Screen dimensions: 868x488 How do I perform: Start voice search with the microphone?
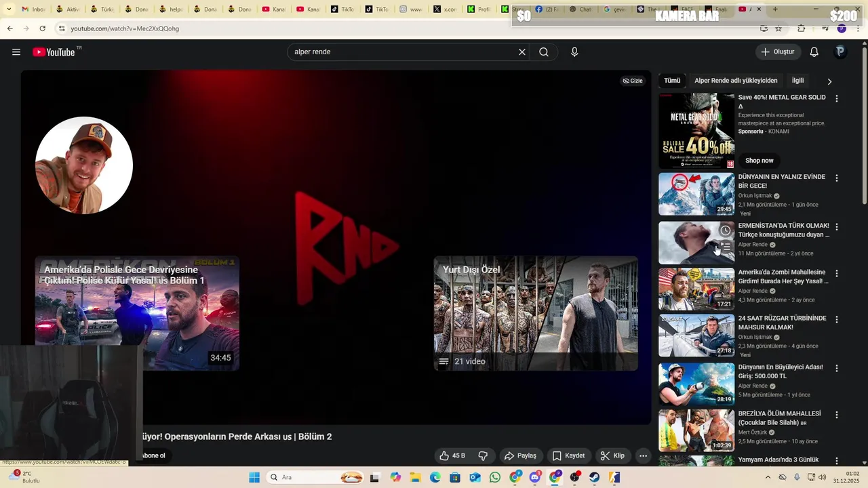[x=574, y=52]
